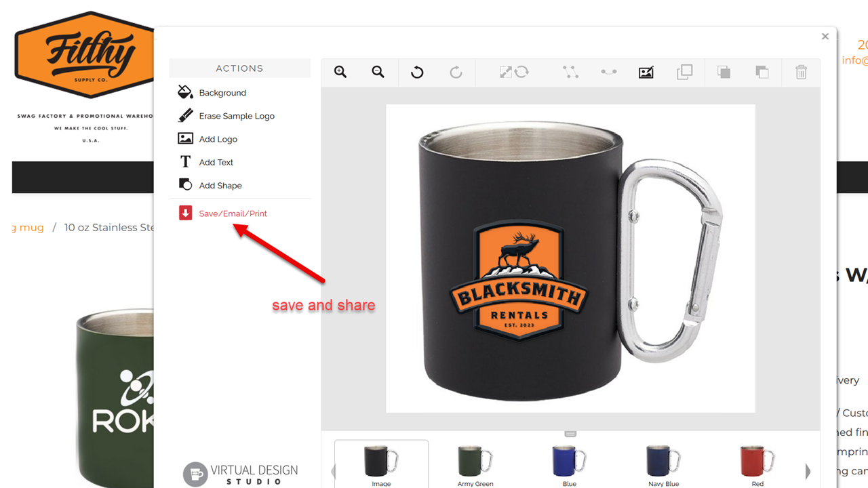
Task: Select the node points warp tool
Action: [570, 72]
